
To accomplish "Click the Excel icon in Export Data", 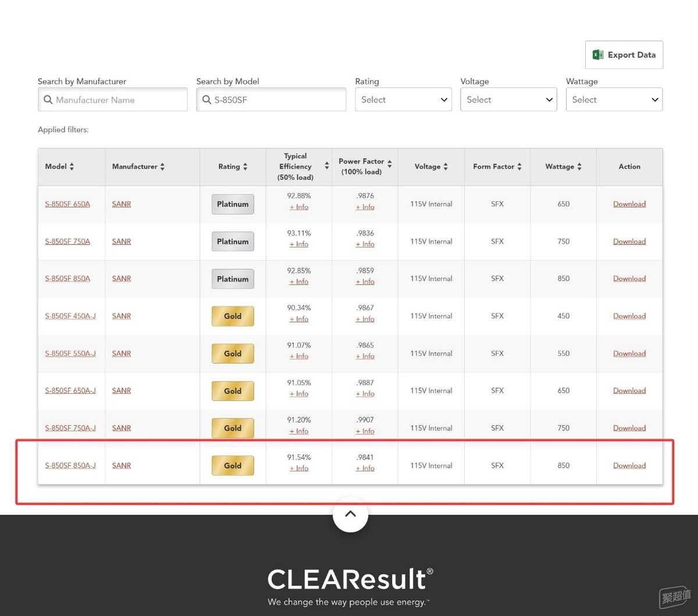I will pyautogui.click(x=598, y=55).
